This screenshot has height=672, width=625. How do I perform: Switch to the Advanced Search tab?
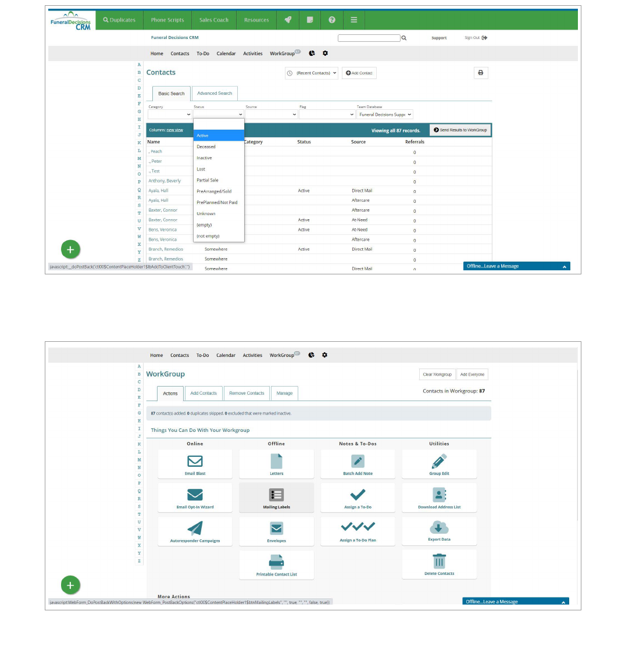coord(215,93)
